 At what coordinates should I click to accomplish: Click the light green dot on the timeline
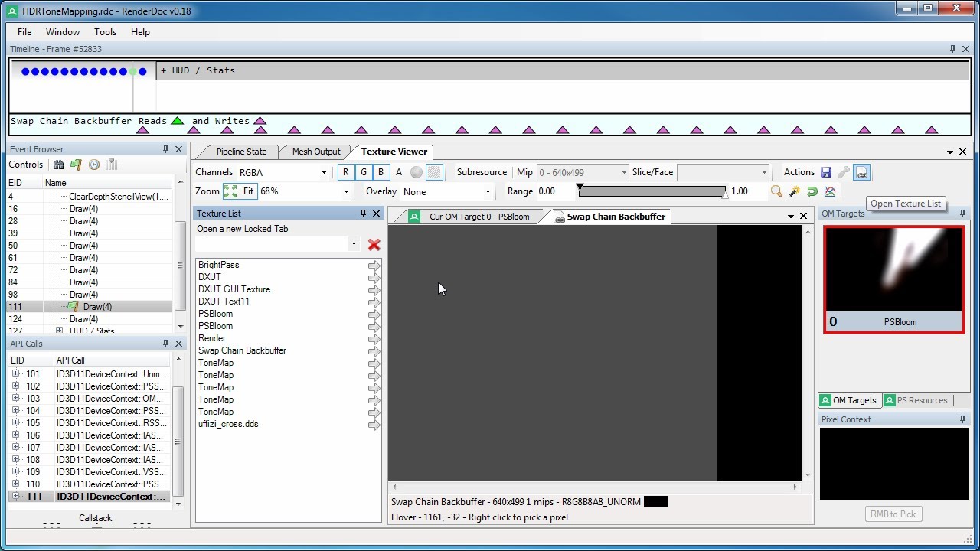(x=133, y=72)
